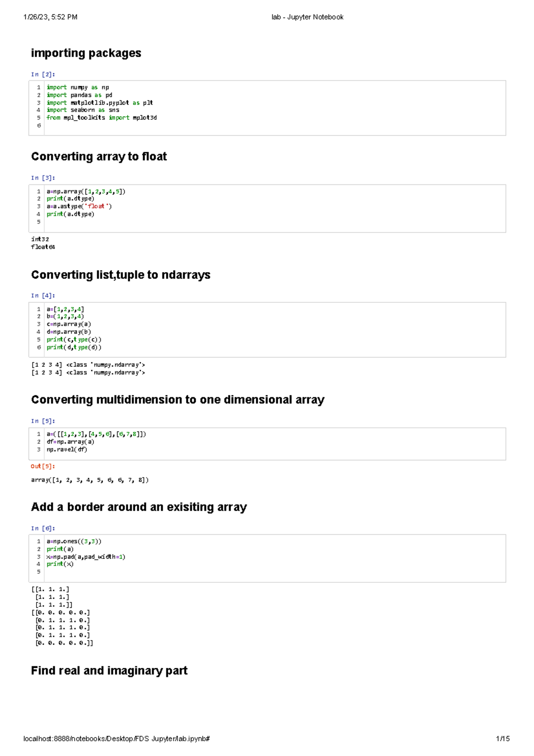Click the int32 float64 output text
Screen dimensions: 534x756
(x=43, y=243)
